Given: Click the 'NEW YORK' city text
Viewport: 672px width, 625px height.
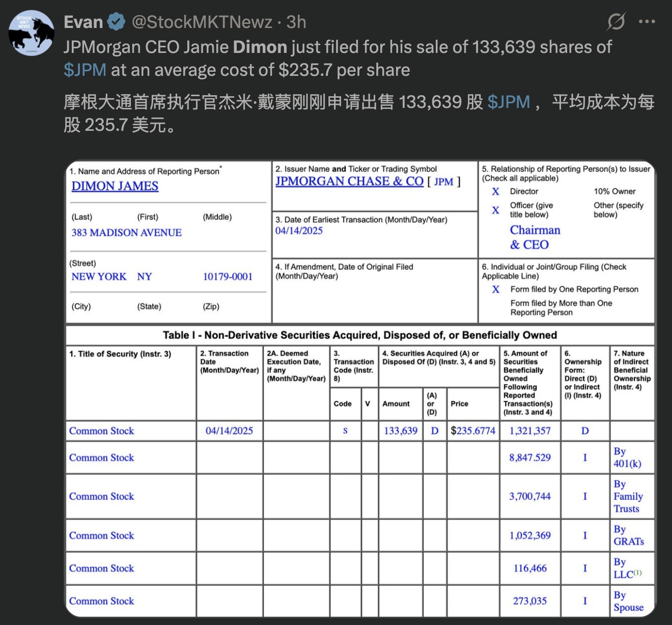Looking at the screenshot, I should click(99, 276).
